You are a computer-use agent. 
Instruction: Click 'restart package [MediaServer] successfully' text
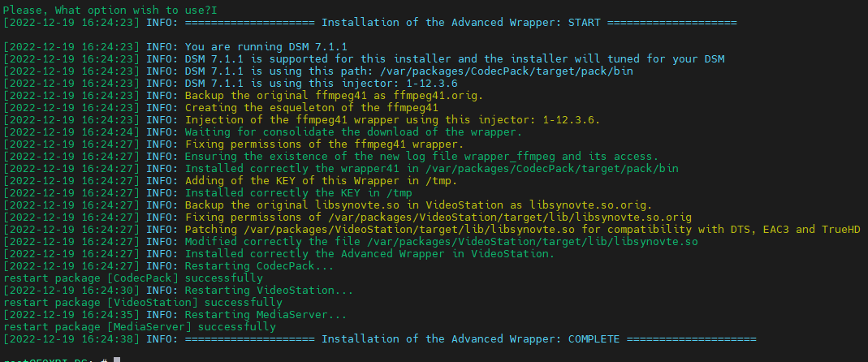140,326
